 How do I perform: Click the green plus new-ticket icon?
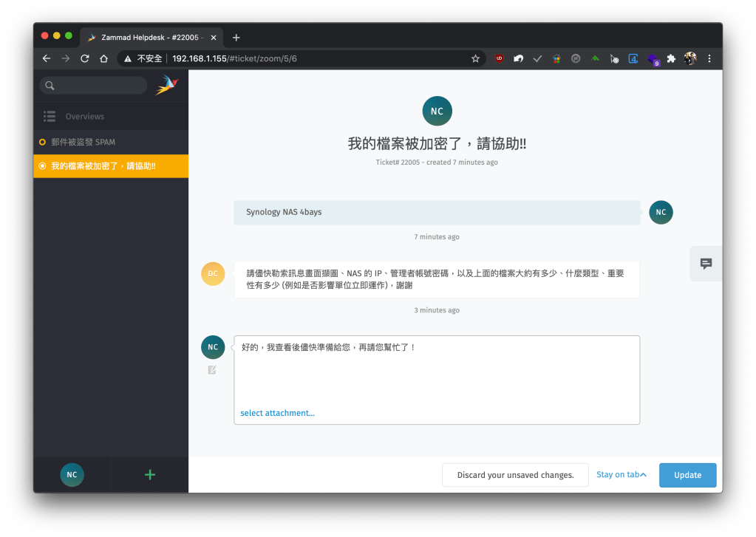pyautogui.click(x=150, y=475)
